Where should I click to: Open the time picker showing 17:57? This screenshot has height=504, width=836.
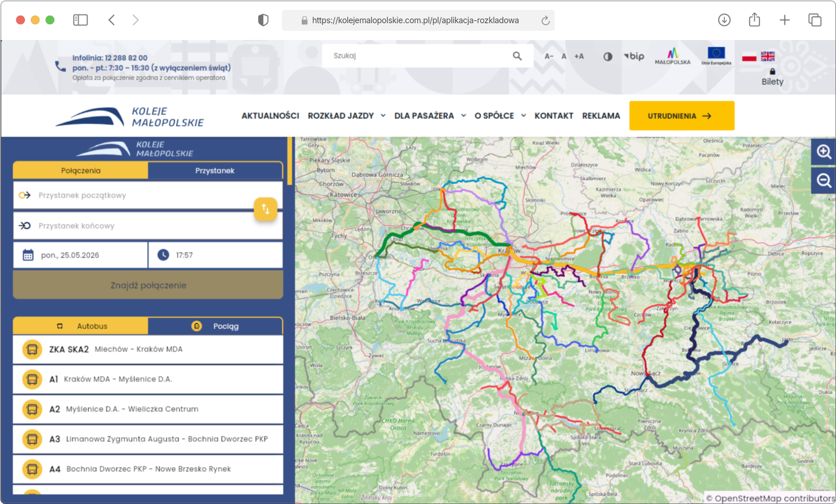pos(216,255)
